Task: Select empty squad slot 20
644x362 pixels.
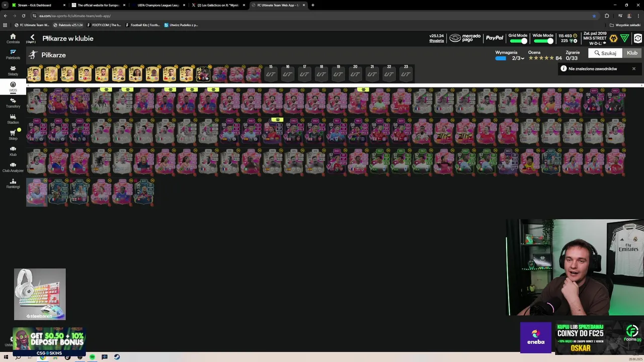Action: [355, 73]
